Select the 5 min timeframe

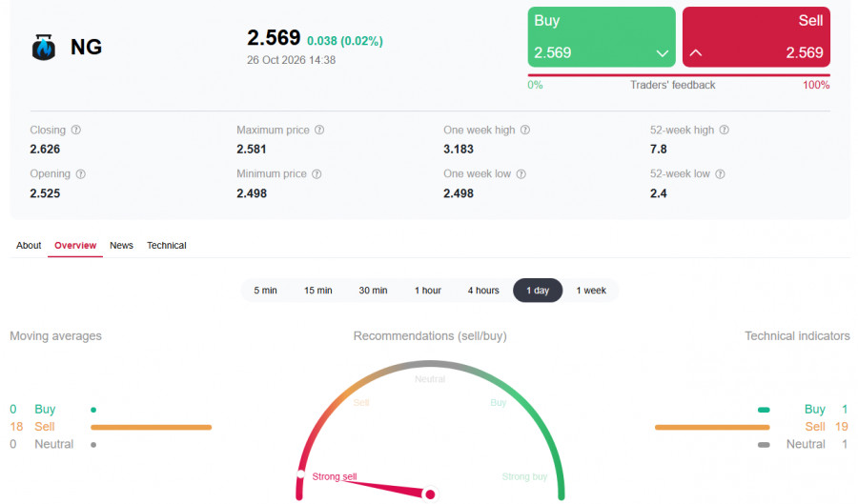(x=265, y=291)
